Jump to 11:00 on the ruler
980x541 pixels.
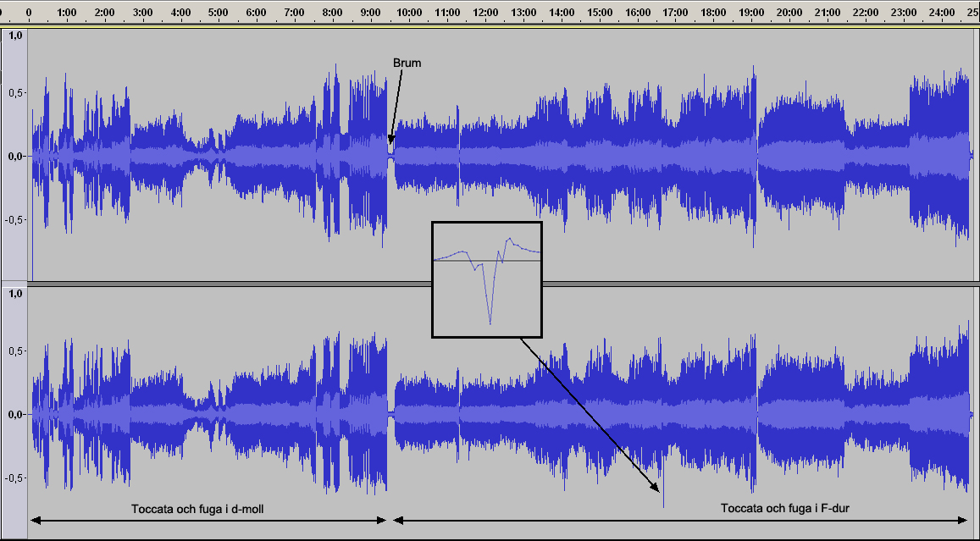[447, 12]
